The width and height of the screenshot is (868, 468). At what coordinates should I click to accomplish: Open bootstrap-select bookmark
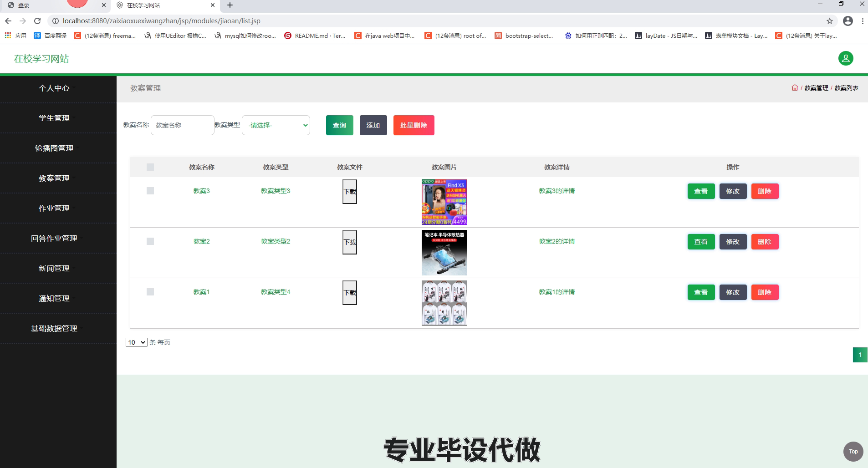(x=524, y=36)
